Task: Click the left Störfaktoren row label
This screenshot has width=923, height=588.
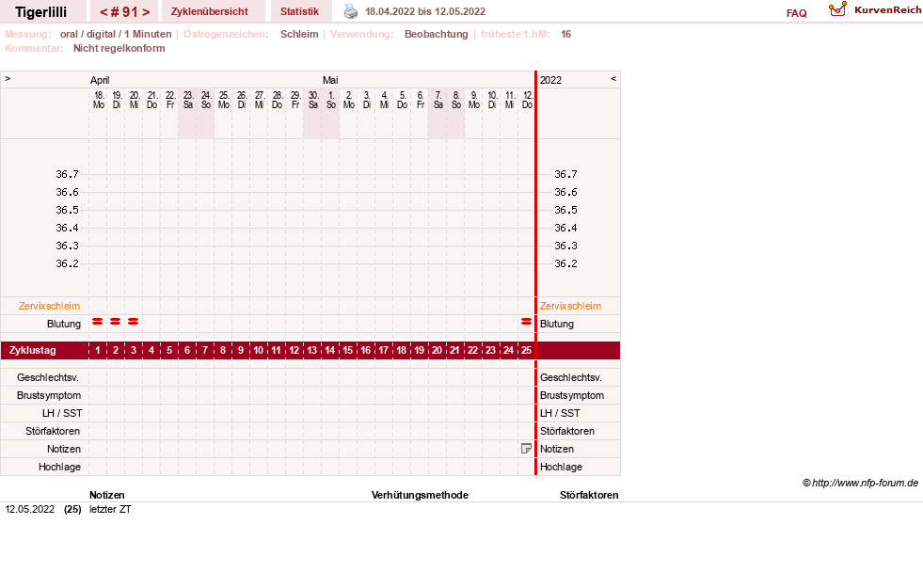Action: [x=53, y=431]
